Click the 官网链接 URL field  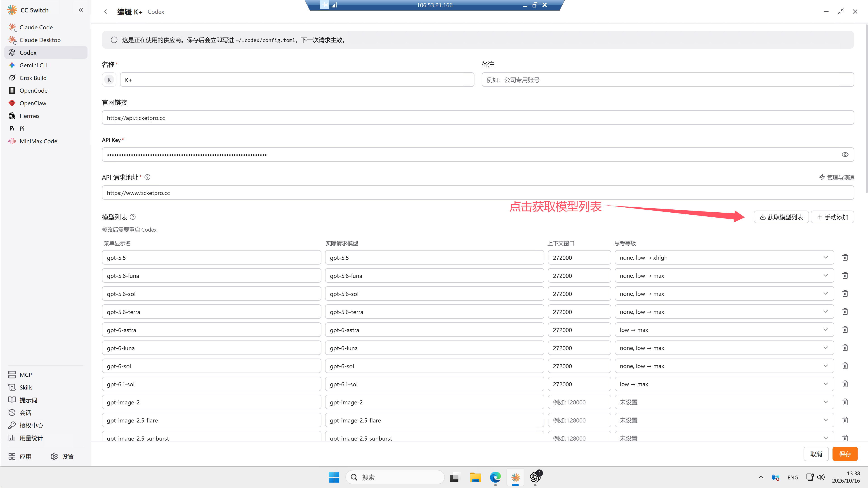tap(478, 118)
